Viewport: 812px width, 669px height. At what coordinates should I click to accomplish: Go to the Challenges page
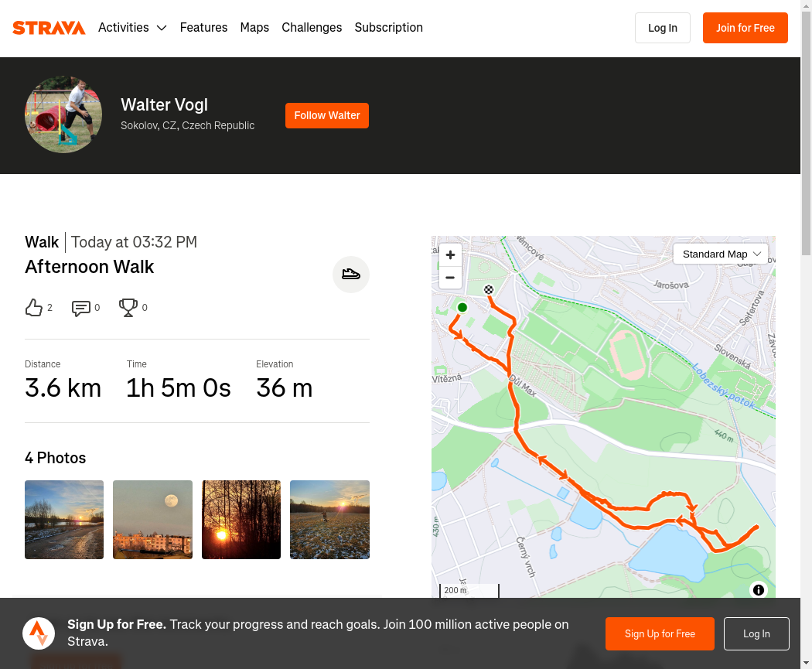pos(312,28)
